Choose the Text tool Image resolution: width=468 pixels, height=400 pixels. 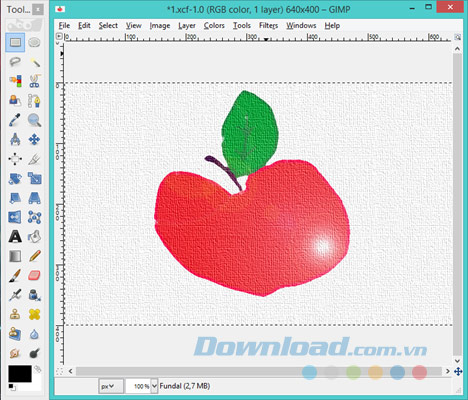(x=15, y=237)
